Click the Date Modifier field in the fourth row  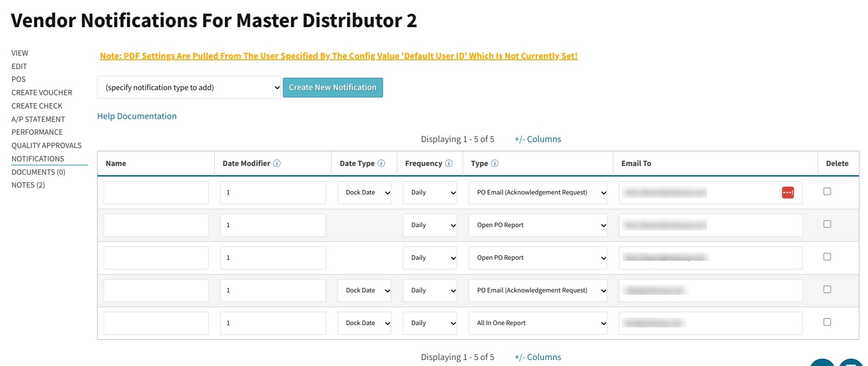[x=273, y=291]
